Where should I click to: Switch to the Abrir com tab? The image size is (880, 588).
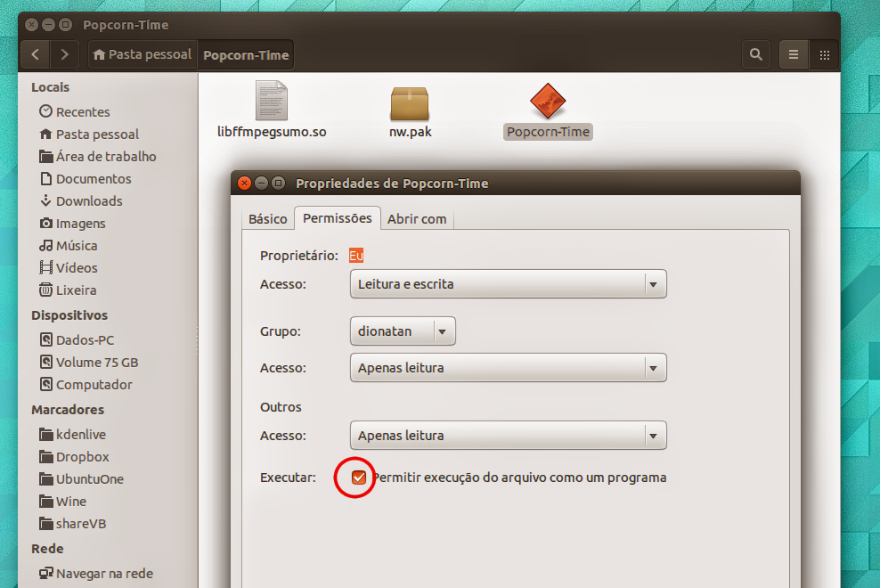(417, 219)
